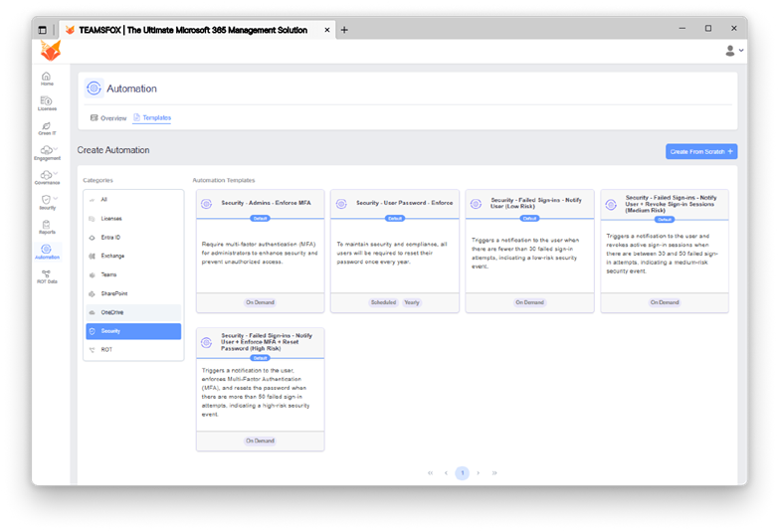Image resolution: width=779 pixels, height=532 pixels.
Task: Go to next page of templates
Action: (478, 473)
